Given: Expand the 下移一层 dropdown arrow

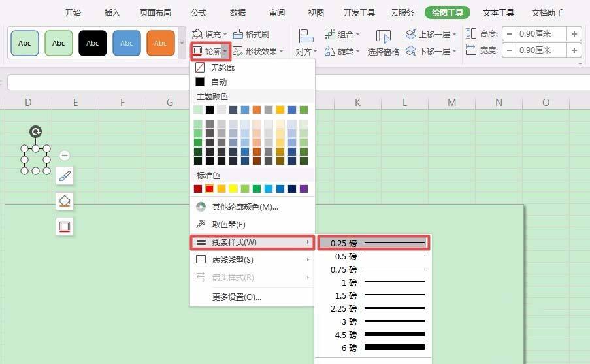Looking at the screenshot, I should point(454,51).
